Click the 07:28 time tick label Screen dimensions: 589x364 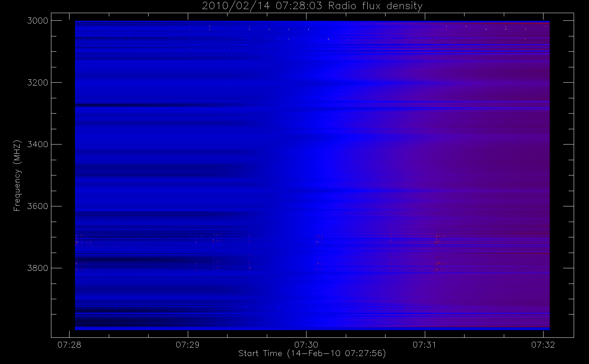coord(69,345)
